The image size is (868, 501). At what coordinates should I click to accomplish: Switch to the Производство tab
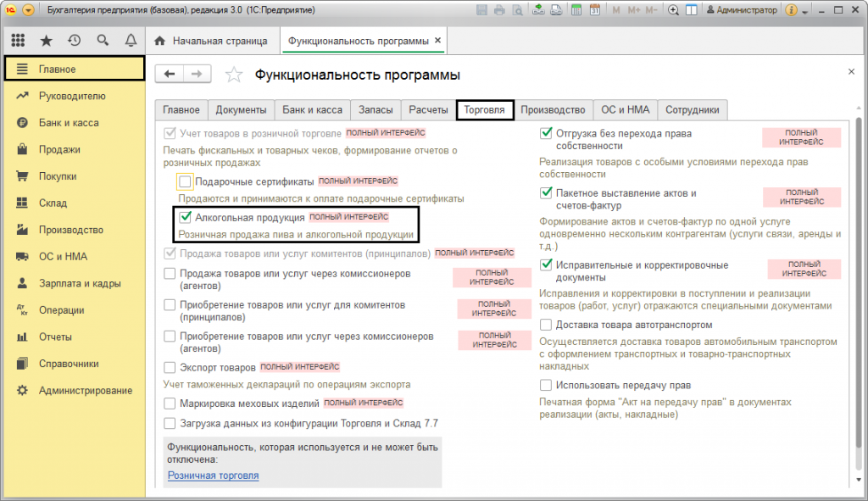click(553, 110)
